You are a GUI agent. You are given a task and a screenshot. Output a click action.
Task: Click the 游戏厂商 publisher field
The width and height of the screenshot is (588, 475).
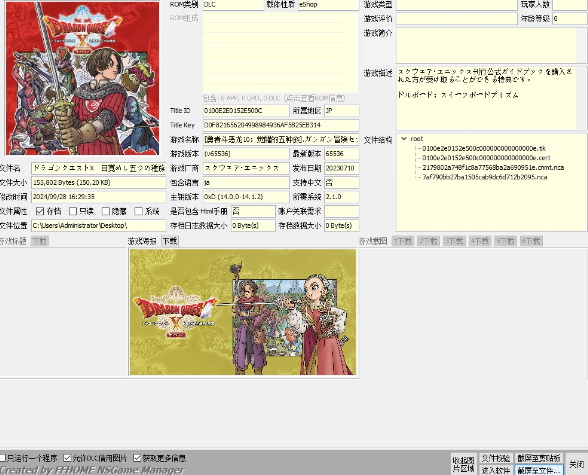click(x=246, y=168)
